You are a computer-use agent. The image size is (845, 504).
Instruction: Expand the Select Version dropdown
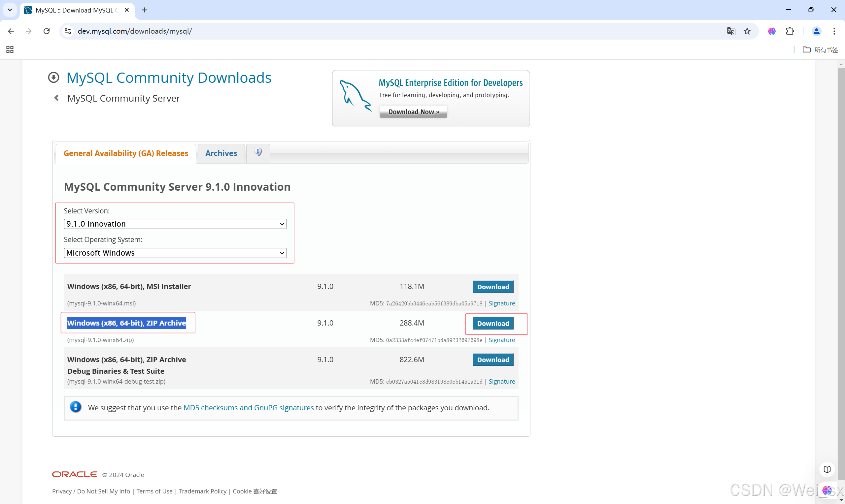pos(175,224)
